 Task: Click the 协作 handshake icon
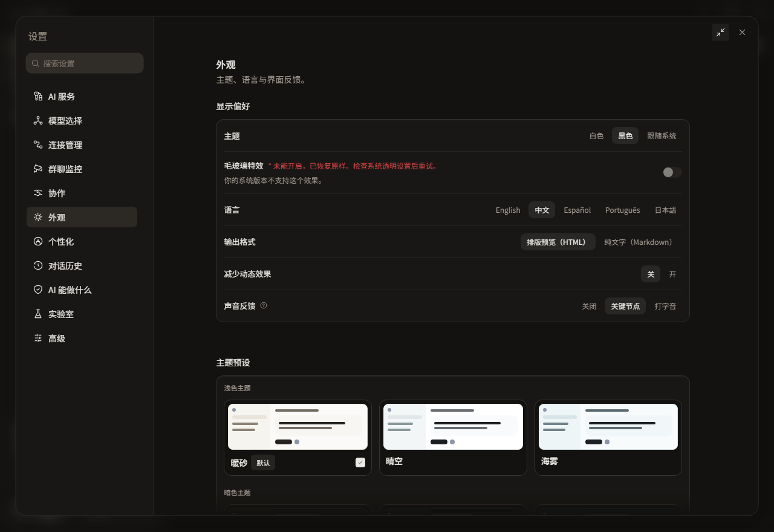pyautogui.click(x=38, y=193)
